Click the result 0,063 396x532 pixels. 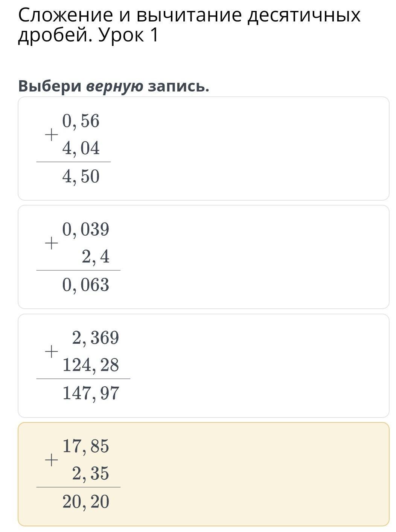tap(86, 285)
